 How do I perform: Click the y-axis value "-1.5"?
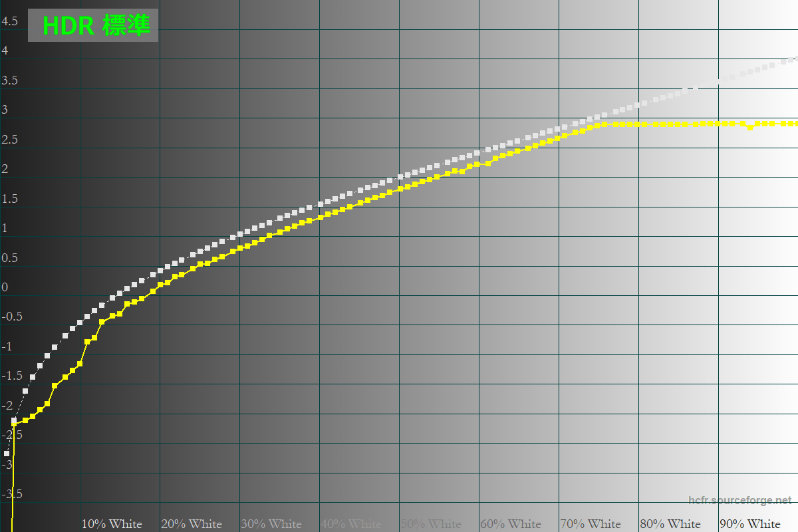[12, 376]
